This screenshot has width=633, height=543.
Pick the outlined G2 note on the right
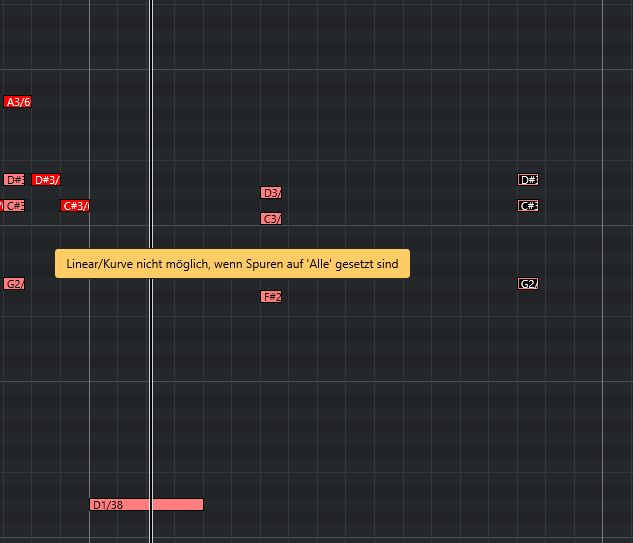point(528,284)
